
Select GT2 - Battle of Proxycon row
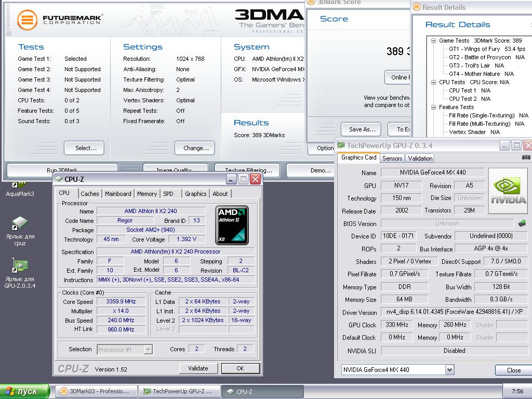click(486, 57)
